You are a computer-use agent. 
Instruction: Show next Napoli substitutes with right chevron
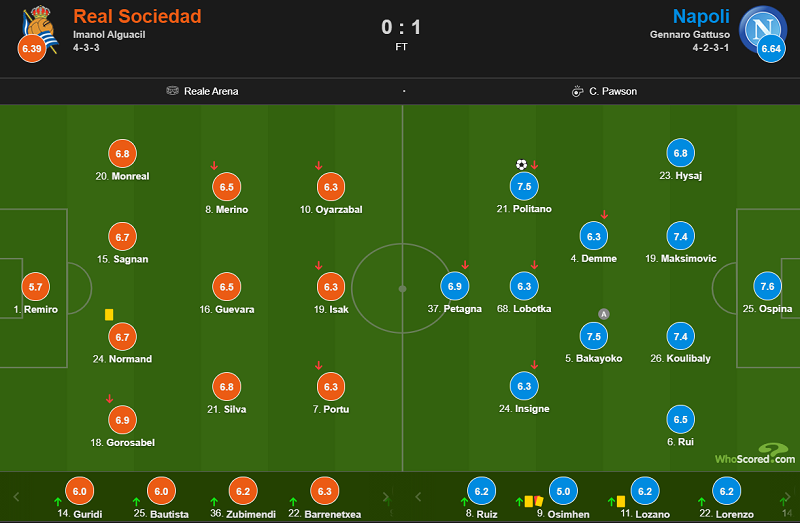point(788,496)
